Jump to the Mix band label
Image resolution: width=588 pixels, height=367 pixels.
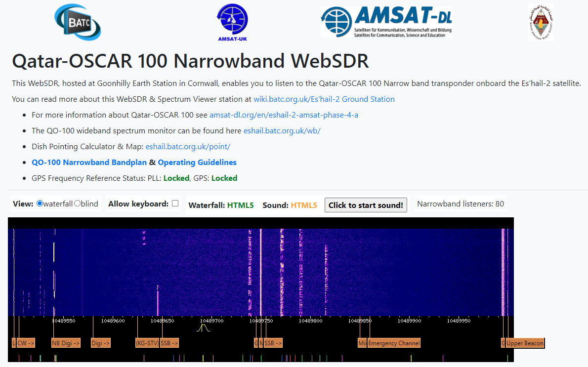[x=362, y=343]
